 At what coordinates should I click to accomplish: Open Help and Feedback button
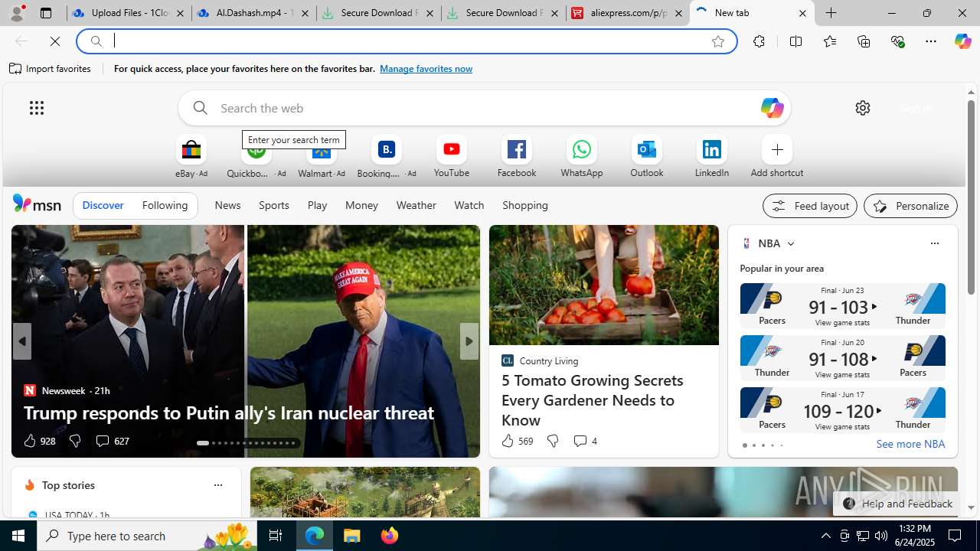[897, 504]
